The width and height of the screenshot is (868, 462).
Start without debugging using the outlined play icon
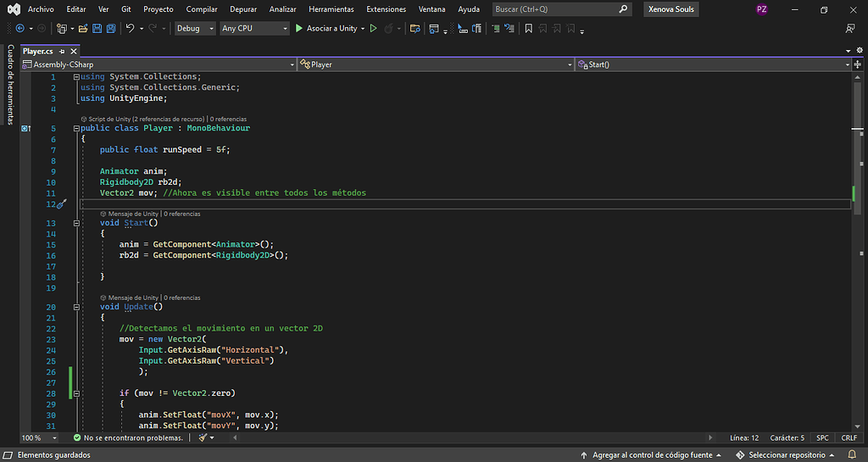point(373,28)
